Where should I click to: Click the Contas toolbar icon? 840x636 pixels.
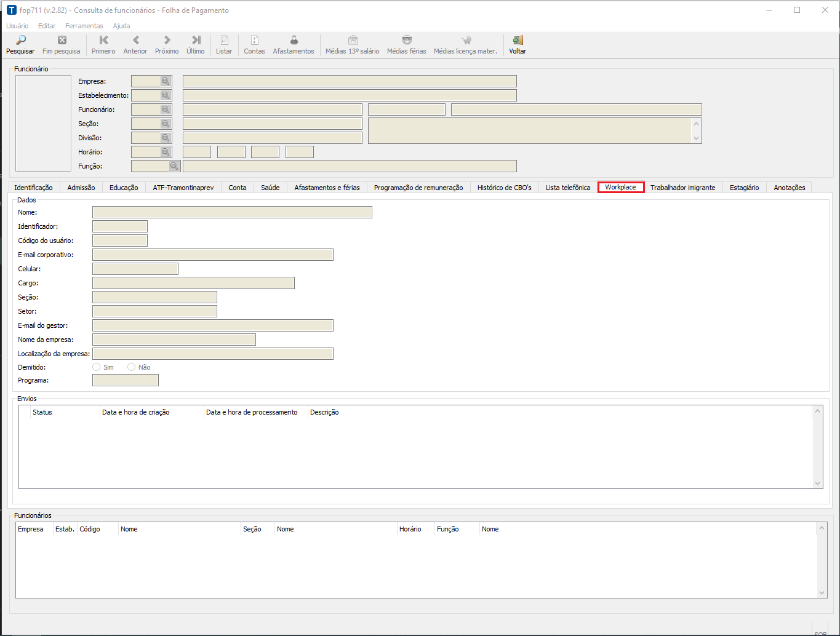[254, 41]
